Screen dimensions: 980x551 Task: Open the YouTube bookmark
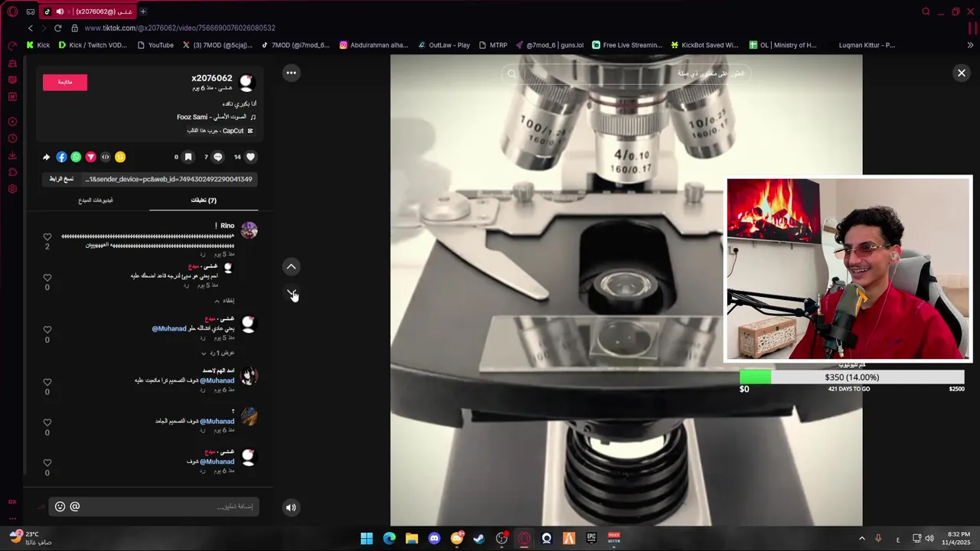tap(155, 45)
